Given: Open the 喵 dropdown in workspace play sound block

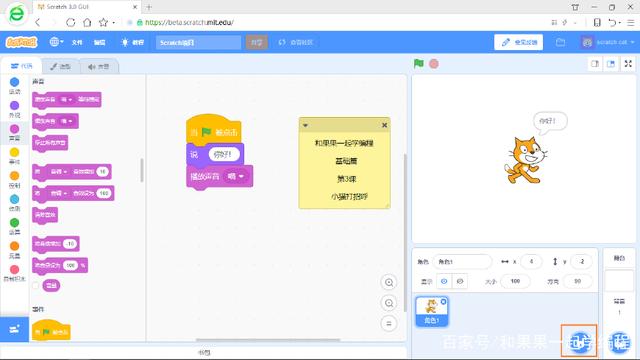Looking at the screenshot, I should point(236,176).
